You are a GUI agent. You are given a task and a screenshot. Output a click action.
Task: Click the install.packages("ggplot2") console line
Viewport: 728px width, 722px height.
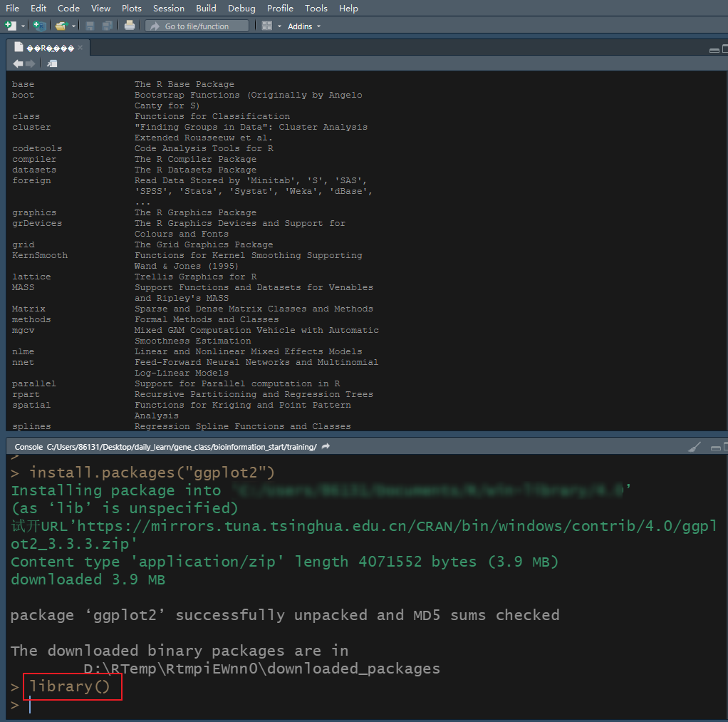(152, 473)
